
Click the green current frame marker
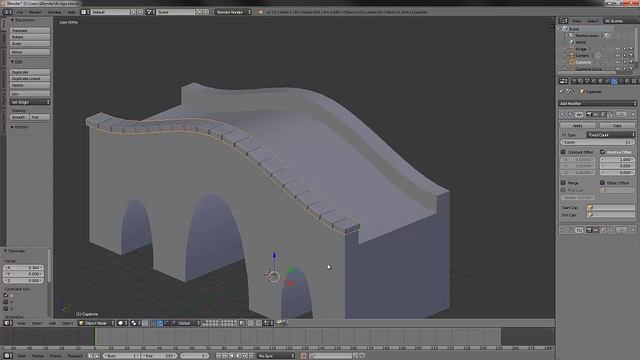click(95, 337)
